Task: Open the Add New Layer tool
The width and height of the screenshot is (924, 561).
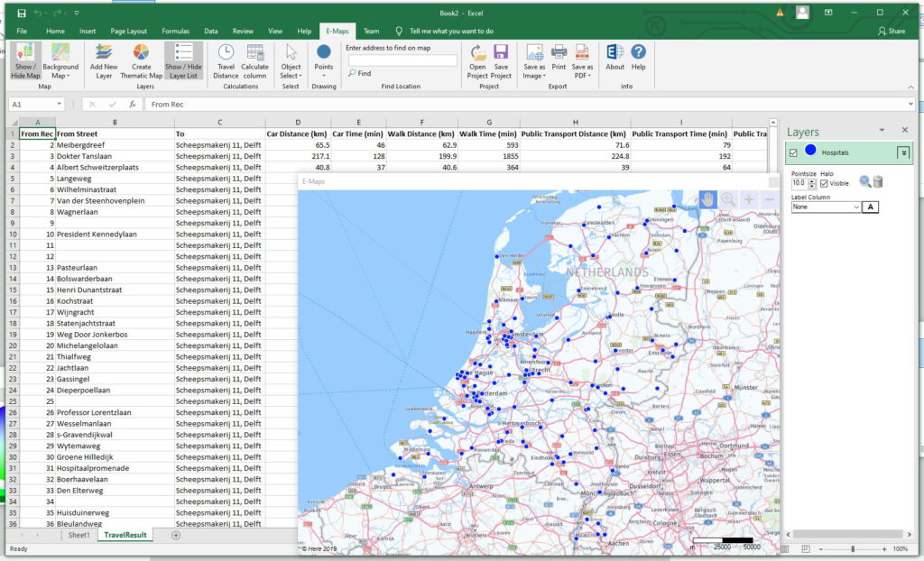Action: pyautogui.click(x=104, y=60)
